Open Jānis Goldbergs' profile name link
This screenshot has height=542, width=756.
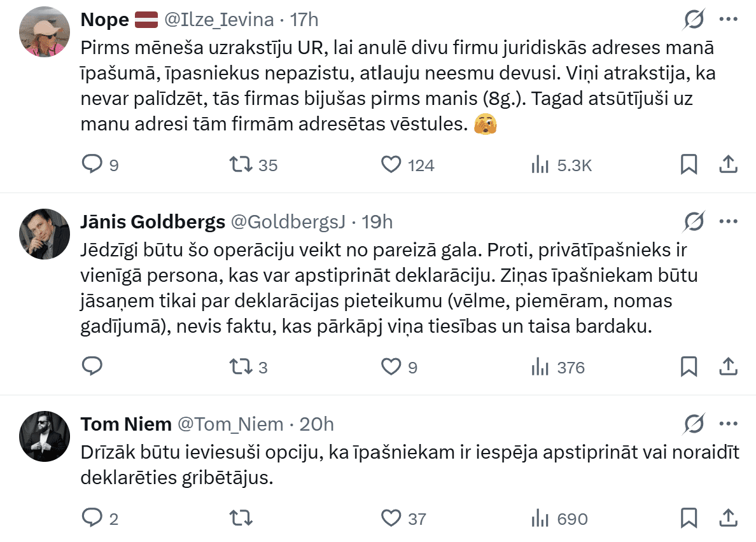point(153,221)
